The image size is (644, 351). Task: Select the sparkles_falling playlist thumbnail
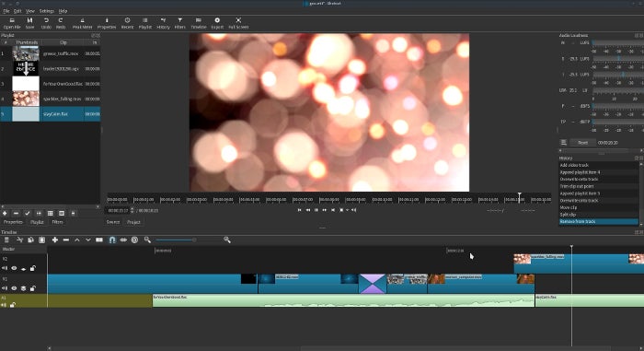click(26, 99)
